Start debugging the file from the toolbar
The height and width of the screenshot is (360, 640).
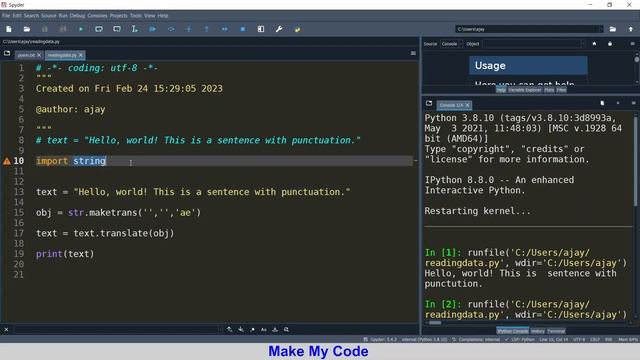click(153, 29)
